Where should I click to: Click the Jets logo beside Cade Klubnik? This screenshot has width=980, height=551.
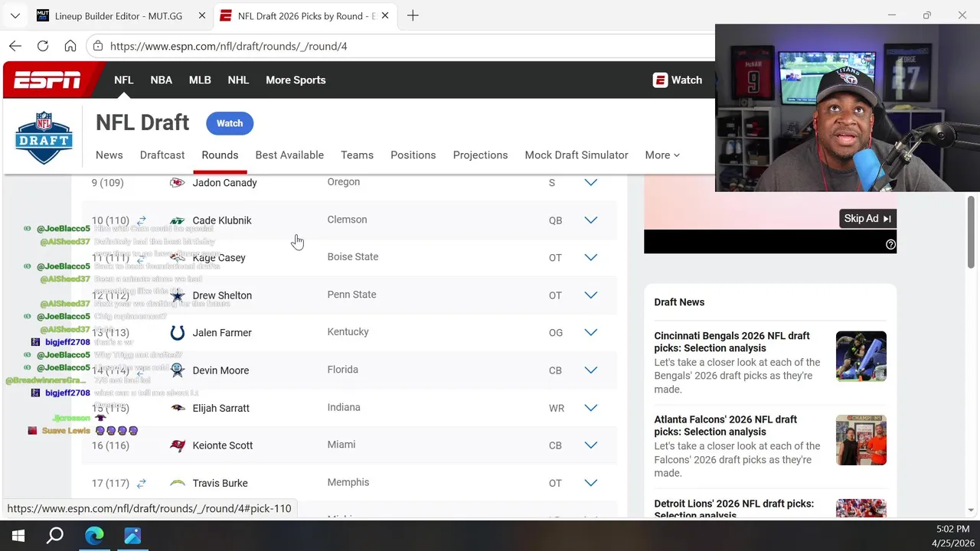coord(177,220)
